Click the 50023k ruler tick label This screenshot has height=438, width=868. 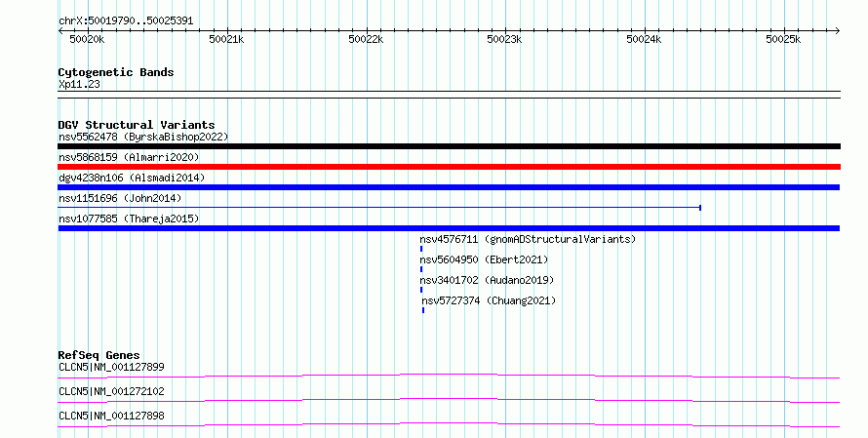[x=504, y=39]
